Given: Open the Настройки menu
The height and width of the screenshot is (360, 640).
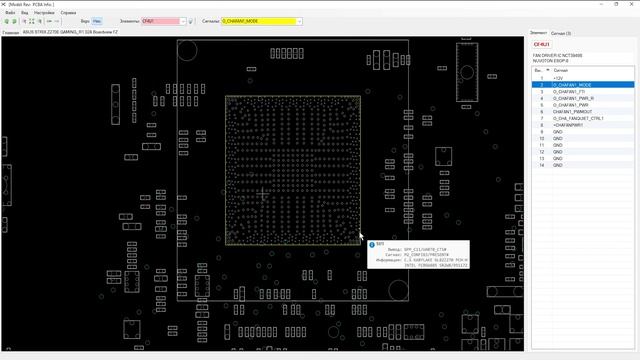Looking at the screenshot, I should coord(44,13).
